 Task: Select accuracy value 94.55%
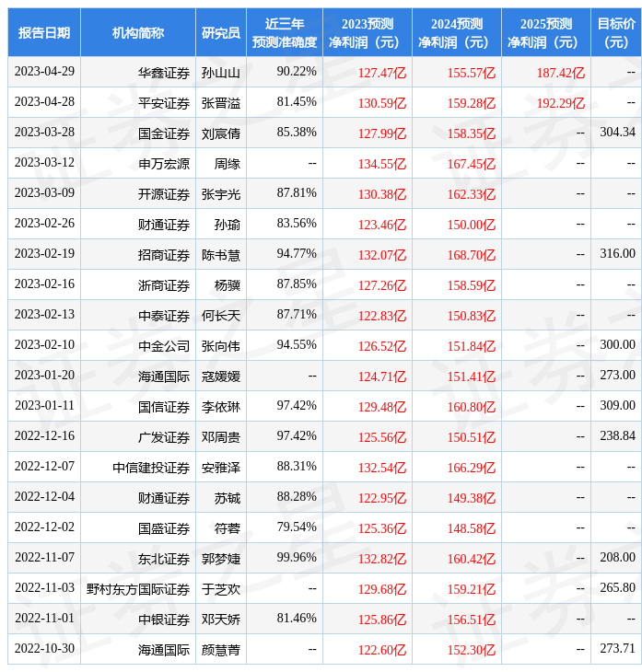pyautogui.click(x=297, y=344)
